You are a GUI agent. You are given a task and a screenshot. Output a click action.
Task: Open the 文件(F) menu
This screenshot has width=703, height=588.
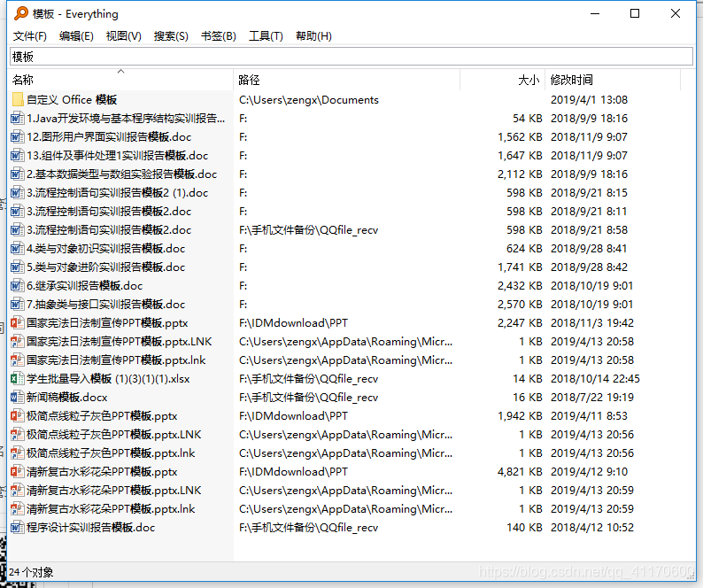tap(30, 36)
